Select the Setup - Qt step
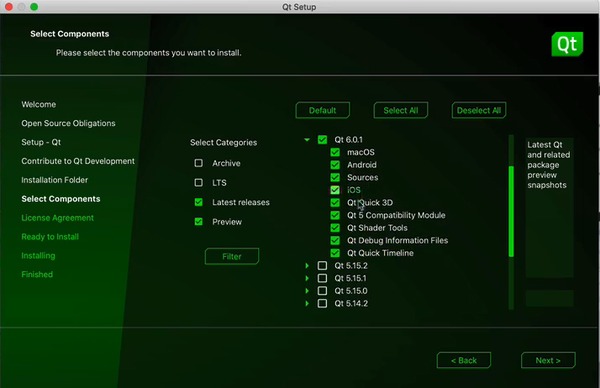 [41, 142]
